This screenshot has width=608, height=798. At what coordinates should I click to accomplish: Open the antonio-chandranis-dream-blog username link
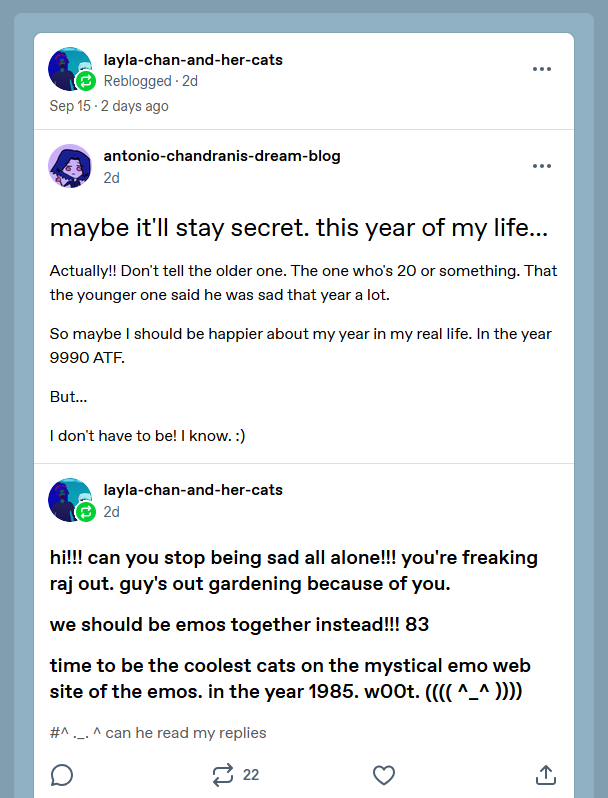(222, 156)
